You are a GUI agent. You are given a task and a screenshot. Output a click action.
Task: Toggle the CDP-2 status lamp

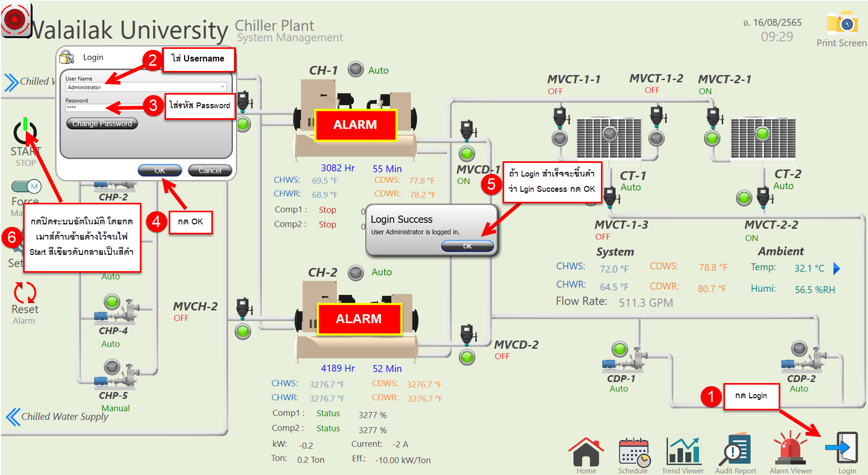pyautogui.click(x=800, y=348)
